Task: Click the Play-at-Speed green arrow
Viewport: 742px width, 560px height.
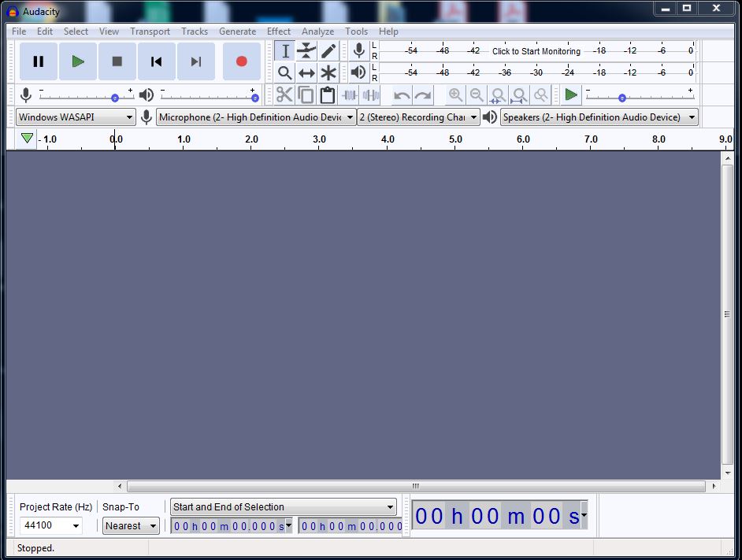Action: [571, 95]
